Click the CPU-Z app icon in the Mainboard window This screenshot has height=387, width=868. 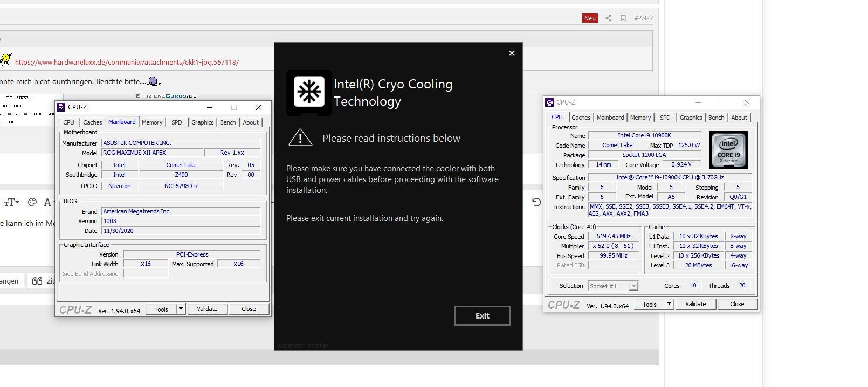61,107
